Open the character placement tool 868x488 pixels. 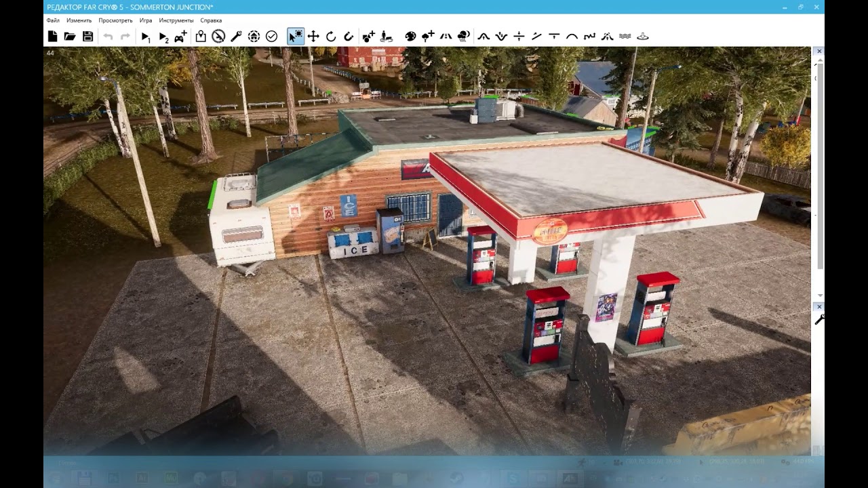pyautogui.click(x=386, y=37)
